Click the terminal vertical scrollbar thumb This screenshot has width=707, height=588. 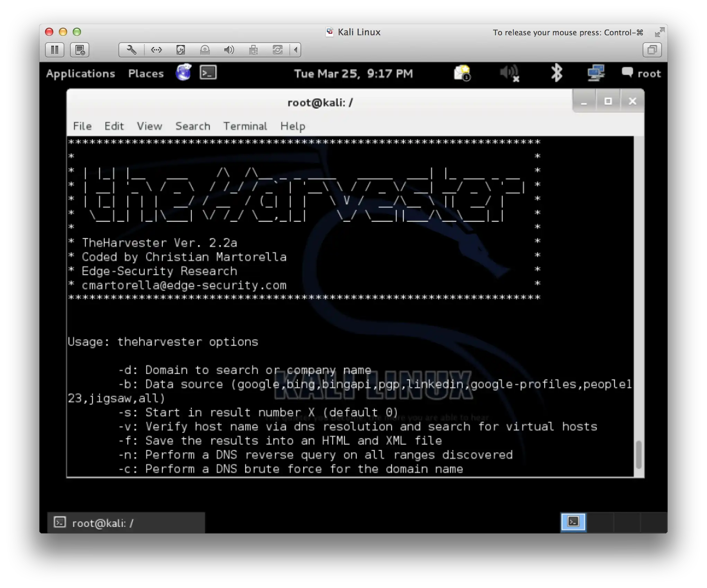(x=639, y=454)
